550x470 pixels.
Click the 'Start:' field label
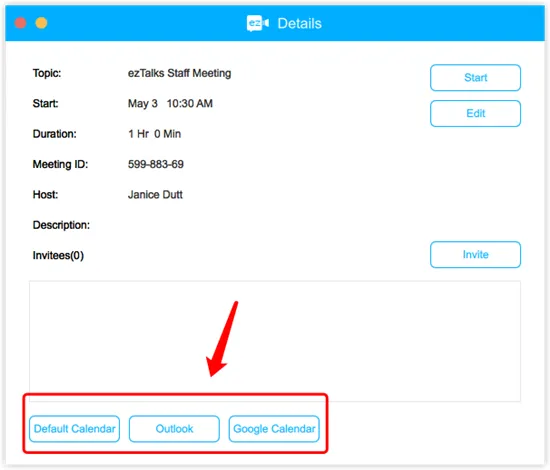(x=45, y=103)
